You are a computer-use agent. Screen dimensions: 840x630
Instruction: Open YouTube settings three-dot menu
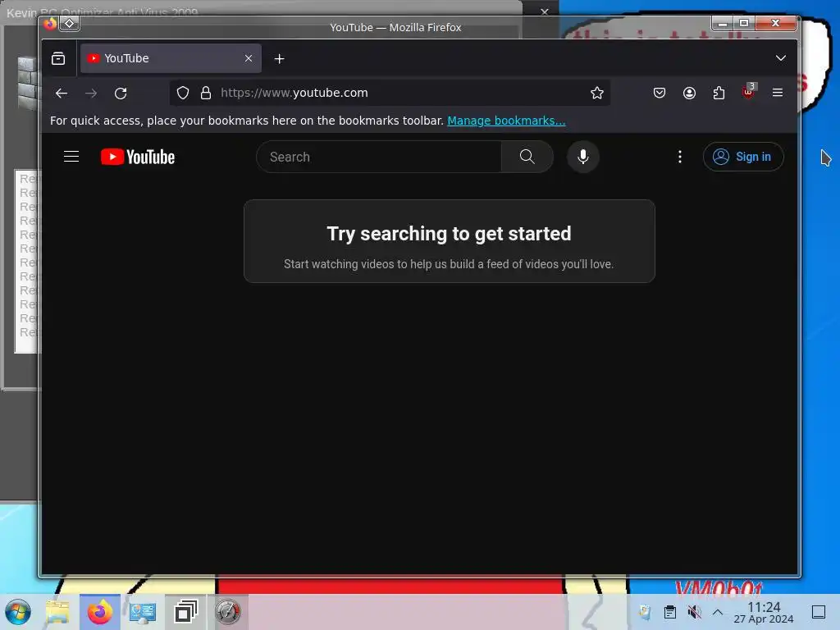coord(680,157)
